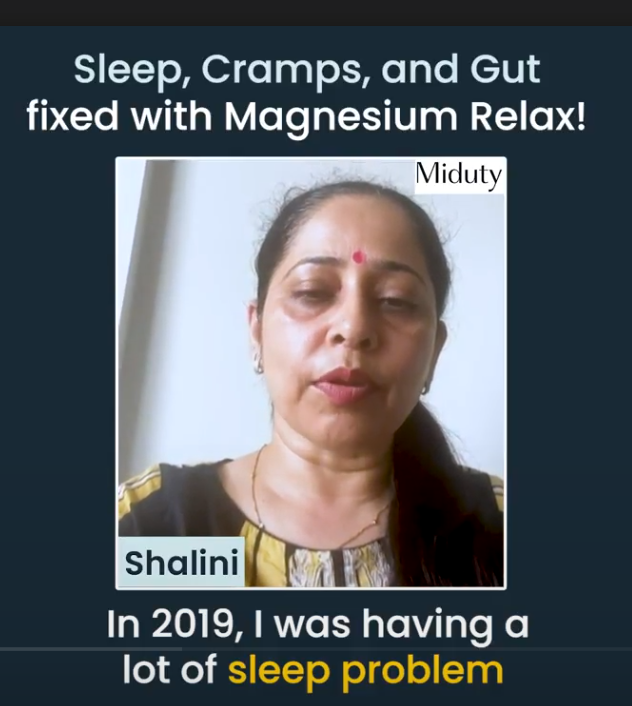Select the word "Cramps," in the headline
Image resolution: width=632 pixels, height=706 pixels.
pos(286,71)
